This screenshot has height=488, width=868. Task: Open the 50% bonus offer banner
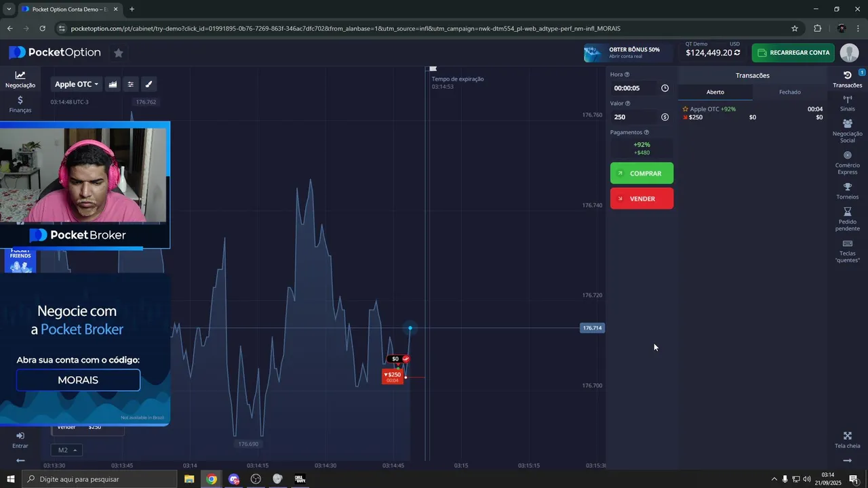tap(628, 53)
